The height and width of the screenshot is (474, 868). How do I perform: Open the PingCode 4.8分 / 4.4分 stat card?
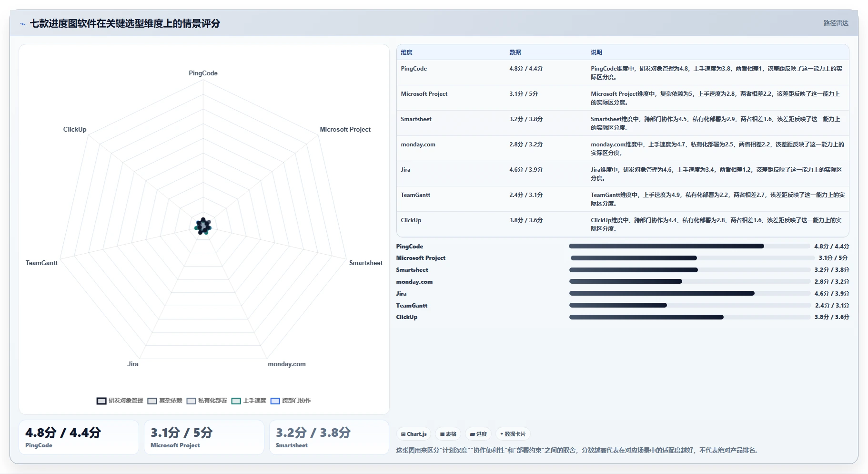(x=79, y=437)
